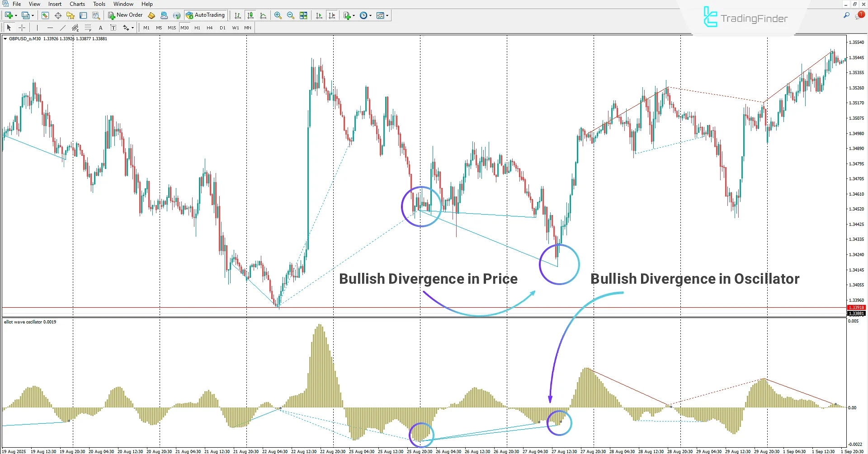This screenshot has width=868, height=454.
Task: Expand the GBPUSD_o,M30 title dropdown
Action: click(4, 38)
